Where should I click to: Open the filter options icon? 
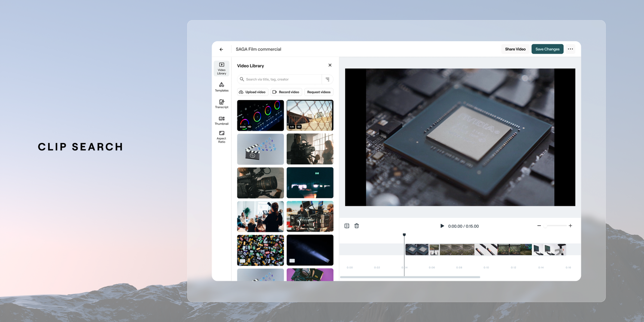click(x=328, y=79)
